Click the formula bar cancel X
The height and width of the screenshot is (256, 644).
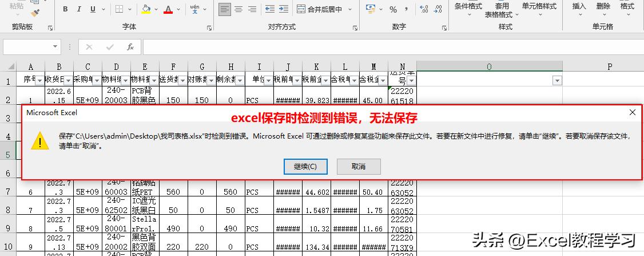pos(89,47)
